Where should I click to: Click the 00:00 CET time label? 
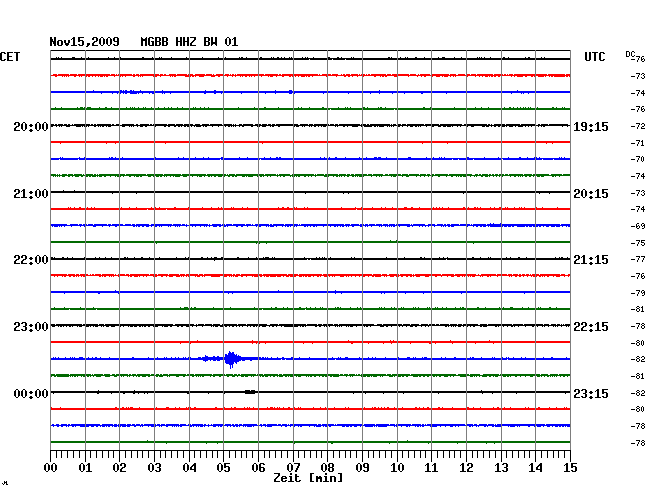coord(31,393)
